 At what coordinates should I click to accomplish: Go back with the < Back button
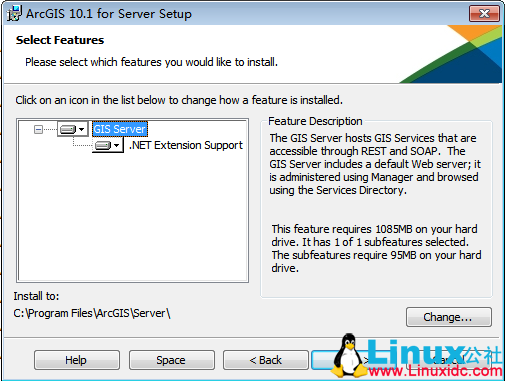click(x=266, y=360)
